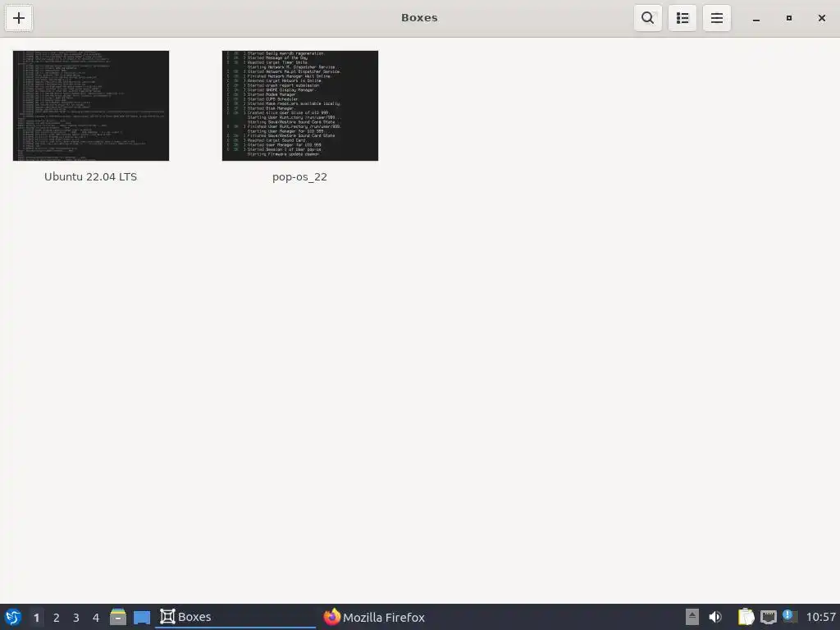Launch the file manager from the panel

click(x=118, y=617)
